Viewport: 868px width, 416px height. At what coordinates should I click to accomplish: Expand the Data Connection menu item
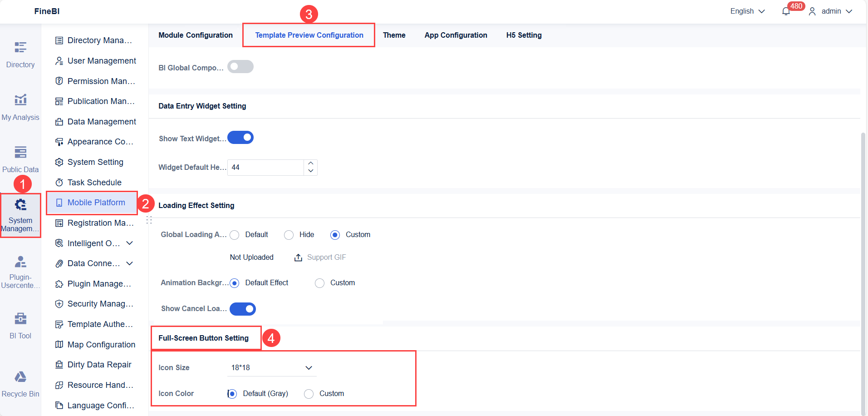130,263
